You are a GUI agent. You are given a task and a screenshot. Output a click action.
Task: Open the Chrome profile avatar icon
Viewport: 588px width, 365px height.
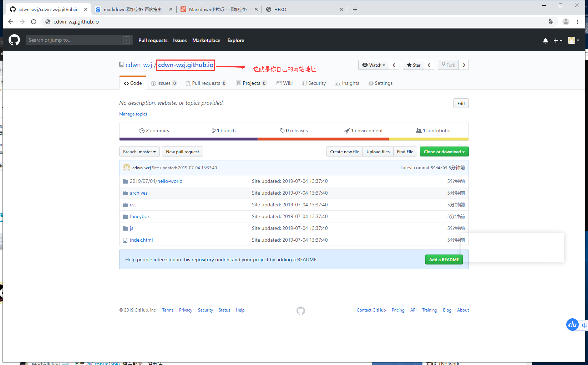(x=566, y=22)
